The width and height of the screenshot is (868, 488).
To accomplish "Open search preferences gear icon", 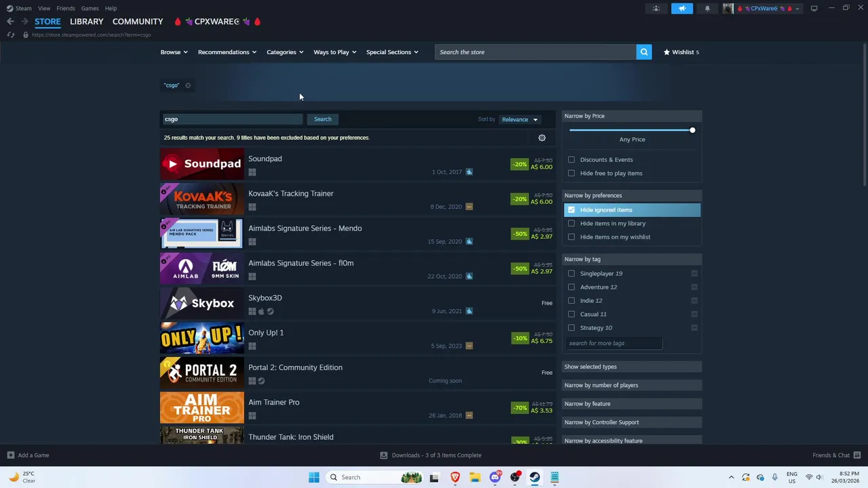I will tap(542, 138).
